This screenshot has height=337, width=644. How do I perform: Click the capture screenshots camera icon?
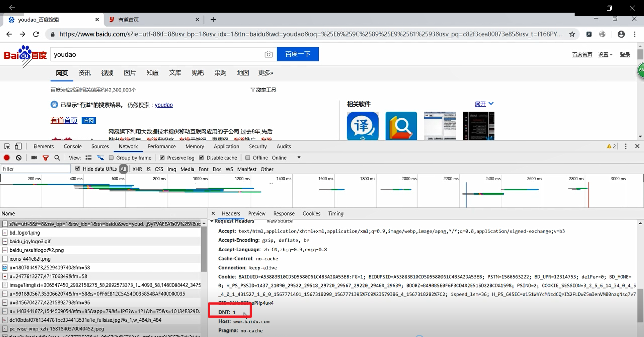34,158
